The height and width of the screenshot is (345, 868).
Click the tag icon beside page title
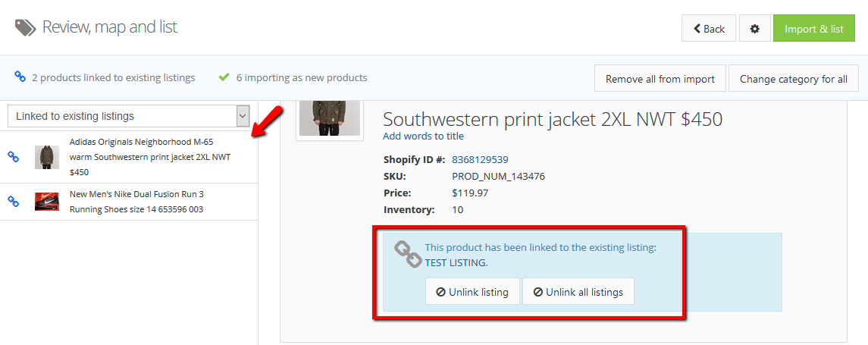(x=25, y=28)
